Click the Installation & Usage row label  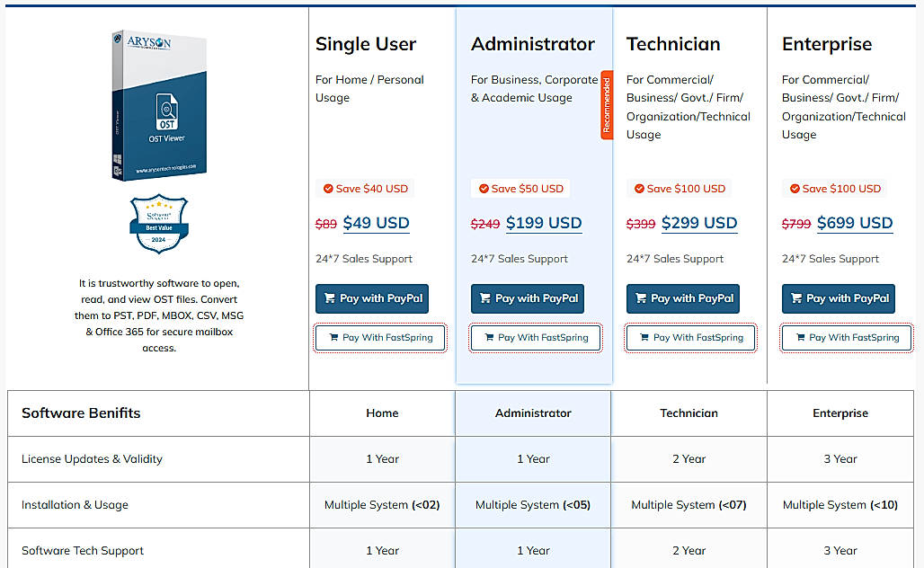75,505
